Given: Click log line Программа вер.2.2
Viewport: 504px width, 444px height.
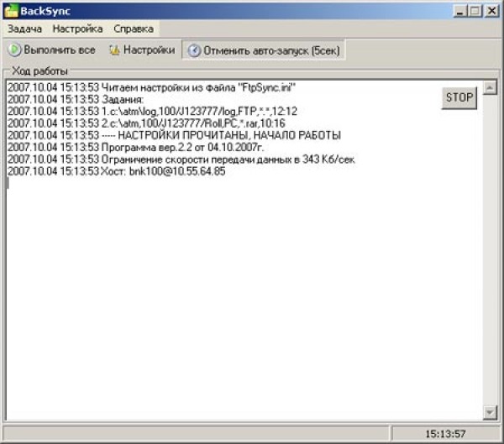Looking at the screenshot, I should [135, 148].
